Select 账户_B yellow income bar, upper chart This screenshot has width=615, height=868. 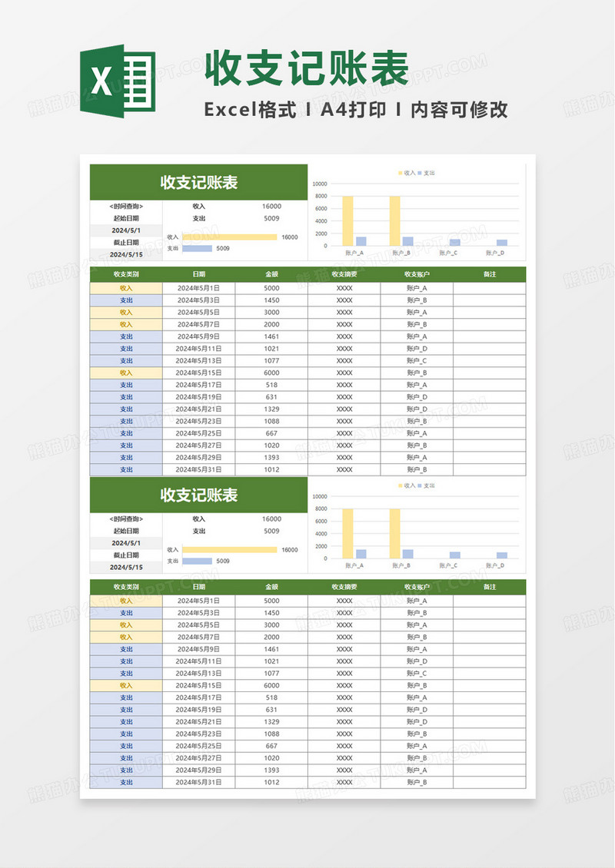(394, 221)
